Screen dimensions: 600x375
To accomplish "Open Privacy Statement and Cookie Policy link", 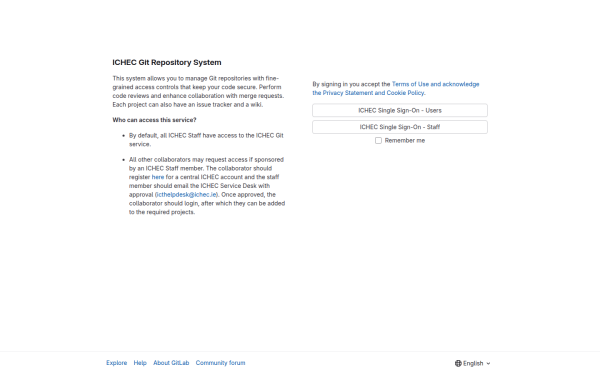I will pyautogui.click(x=373, y=93).
